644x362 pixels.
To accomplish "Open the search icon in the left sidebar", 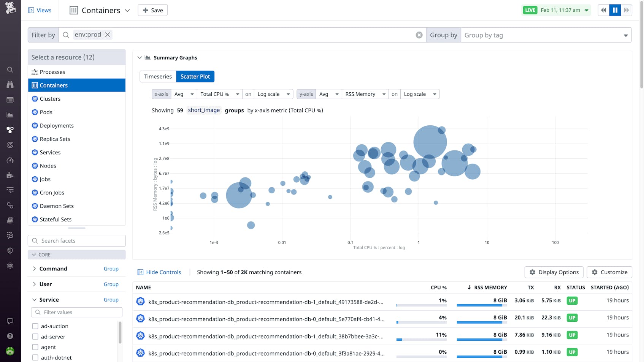I will (10, 70).
